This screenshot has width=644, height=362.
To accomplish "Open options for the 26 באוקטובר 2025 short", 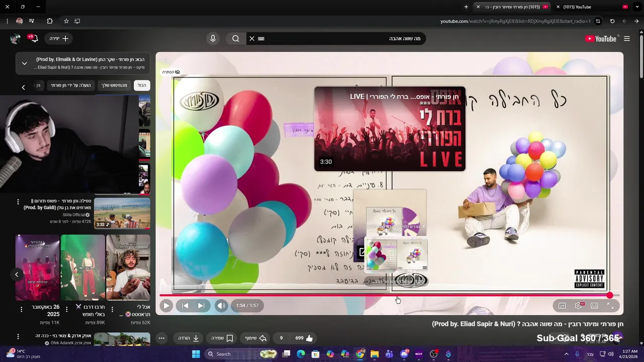I will pos(21,309).
